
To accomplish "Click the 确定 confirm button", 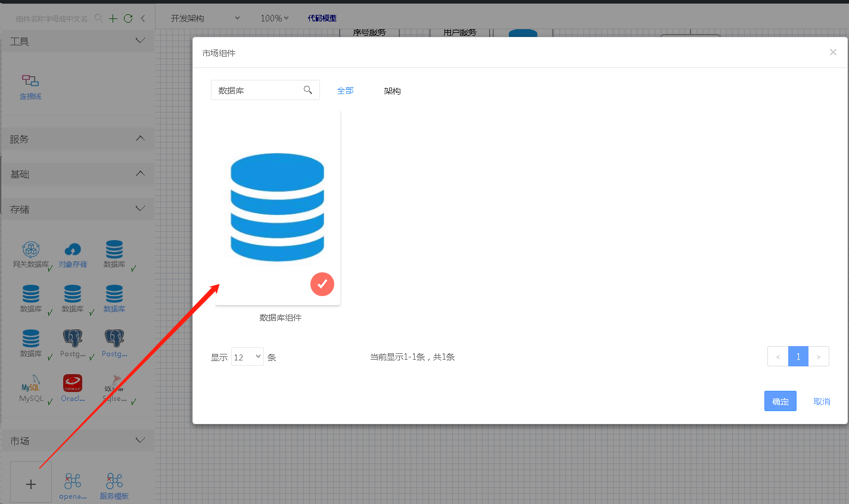I will coord(780,402).
